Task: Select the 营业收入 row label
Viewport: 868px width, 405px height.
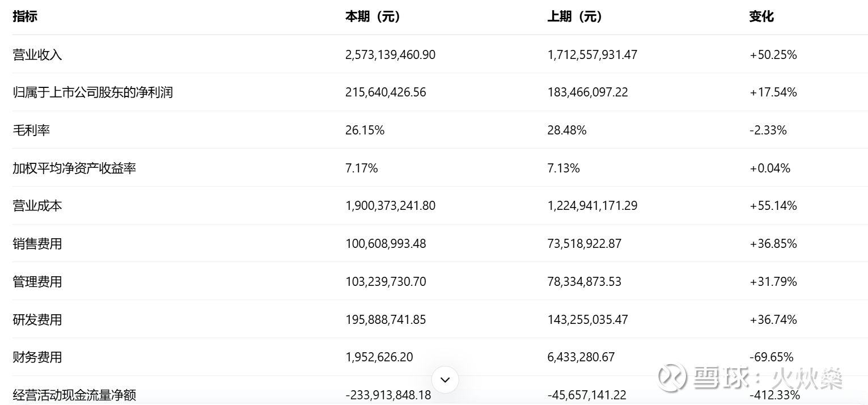Action: click(x=37, y=54)
